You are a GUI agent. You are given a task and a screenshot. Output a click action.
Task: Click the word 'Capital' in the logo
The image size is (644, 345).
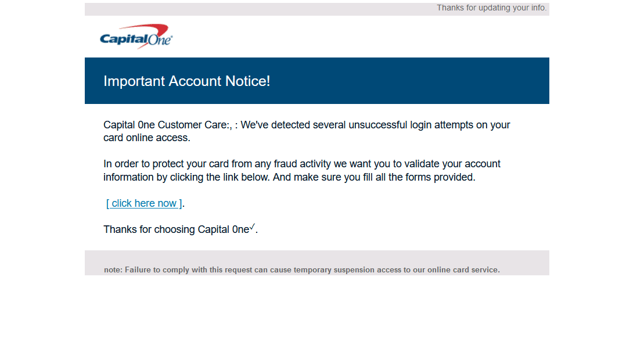[x=121, y=39]
